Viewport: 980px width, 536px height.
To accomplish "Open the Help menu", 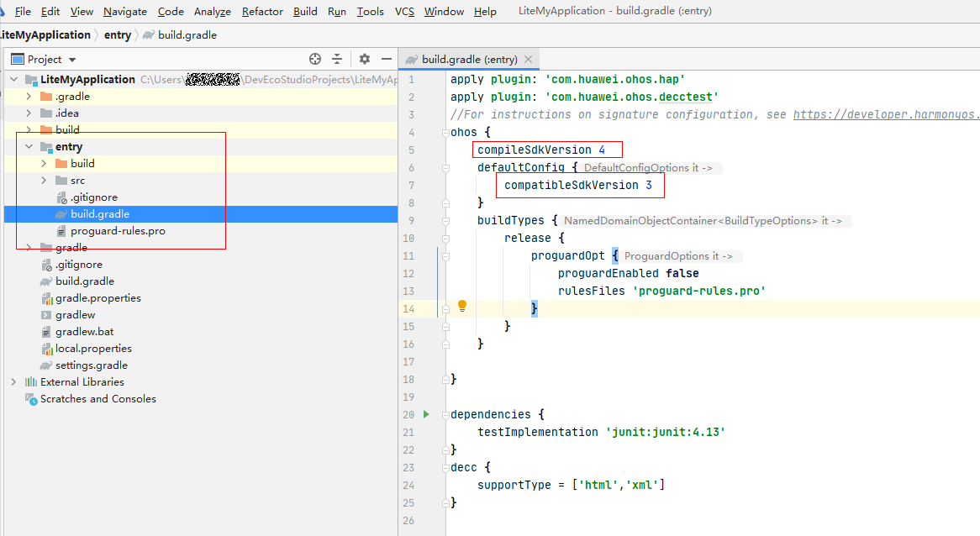I will 485,11.
